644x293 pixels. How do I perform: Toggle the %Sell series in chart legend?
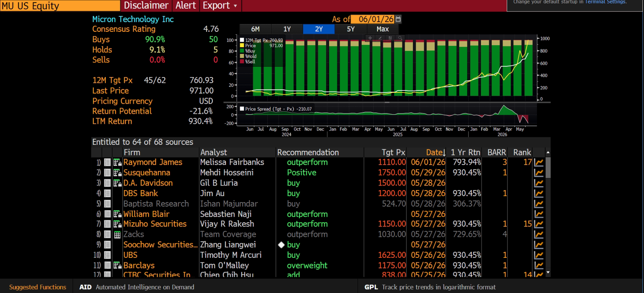tap(242, 61)
